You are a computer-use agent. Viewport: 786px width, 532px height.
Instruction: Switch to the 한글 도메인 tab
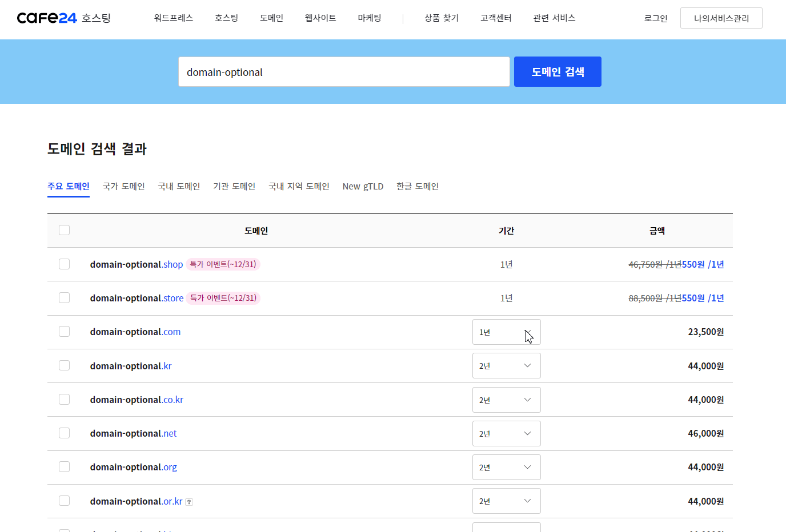tap(418, 187)
